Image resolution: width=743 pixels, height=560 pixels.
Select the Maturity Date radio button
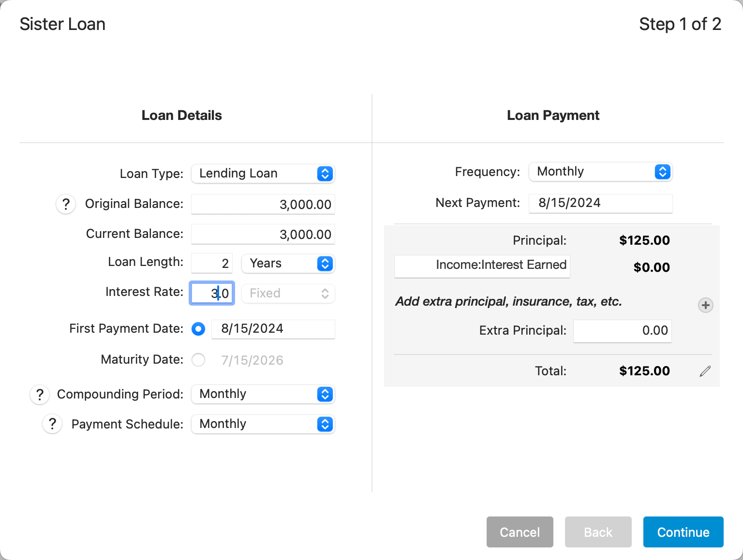point(198,360)
